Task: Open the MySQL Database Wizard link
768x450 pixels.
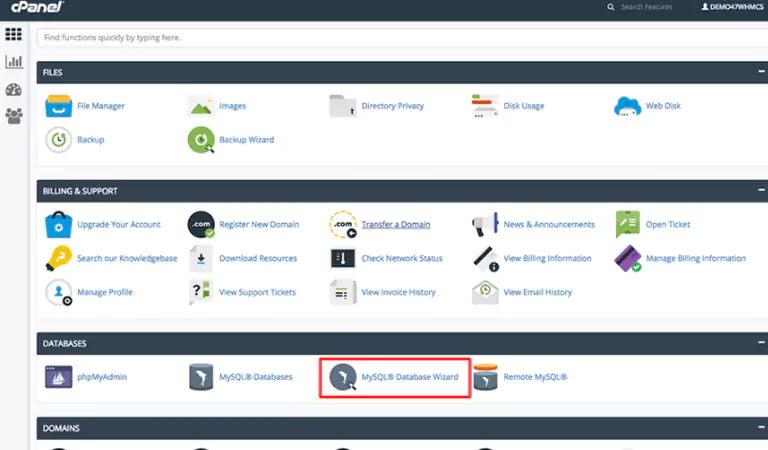Action: coord(410,377)
